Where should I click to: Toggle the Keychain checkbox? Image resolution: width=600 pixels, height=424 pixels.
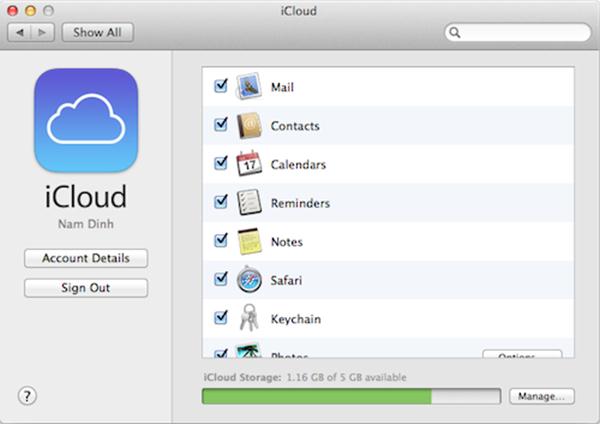pyautogui.click(x=221, y=318)
